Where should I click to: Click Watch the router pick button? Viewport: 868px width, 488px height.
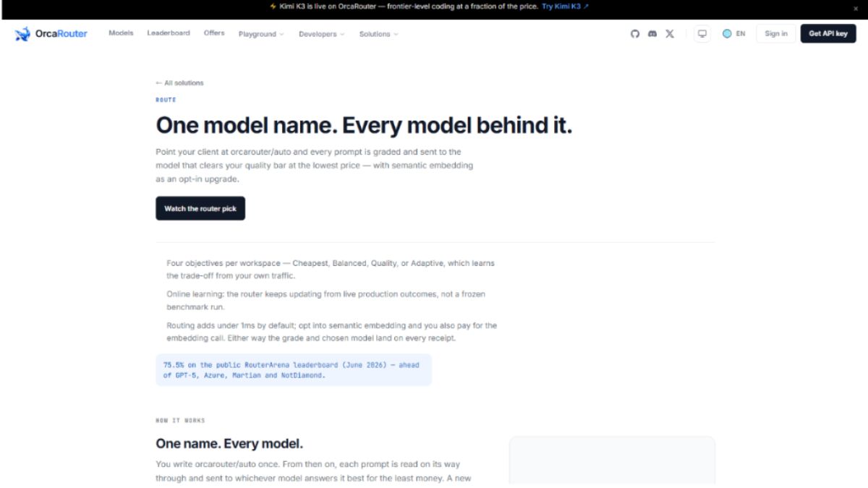(200, 208)
